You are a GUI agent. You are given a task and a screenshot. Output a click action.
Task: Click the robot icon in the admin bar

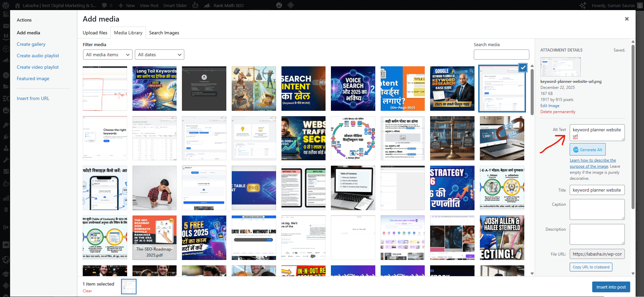pyautogui.click(x=195, y=5)
